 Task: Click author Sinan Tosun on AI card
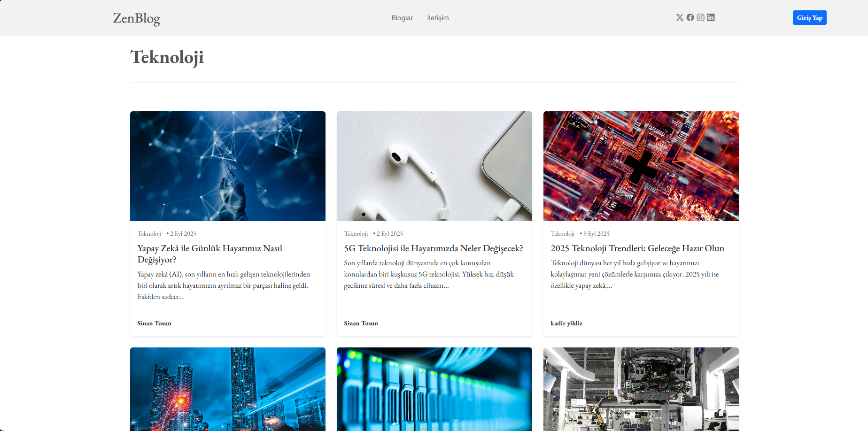[154, 323]
